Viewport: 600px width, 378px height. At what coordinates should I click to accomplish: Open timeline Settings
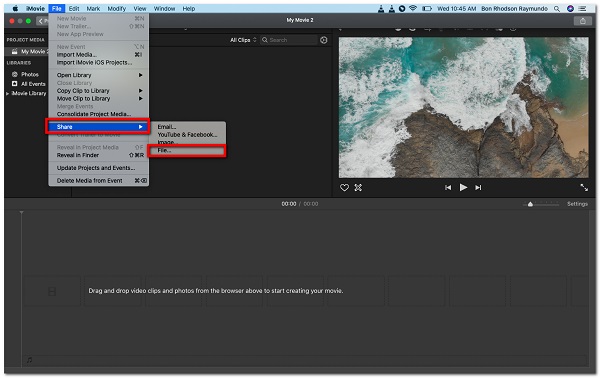577,204
